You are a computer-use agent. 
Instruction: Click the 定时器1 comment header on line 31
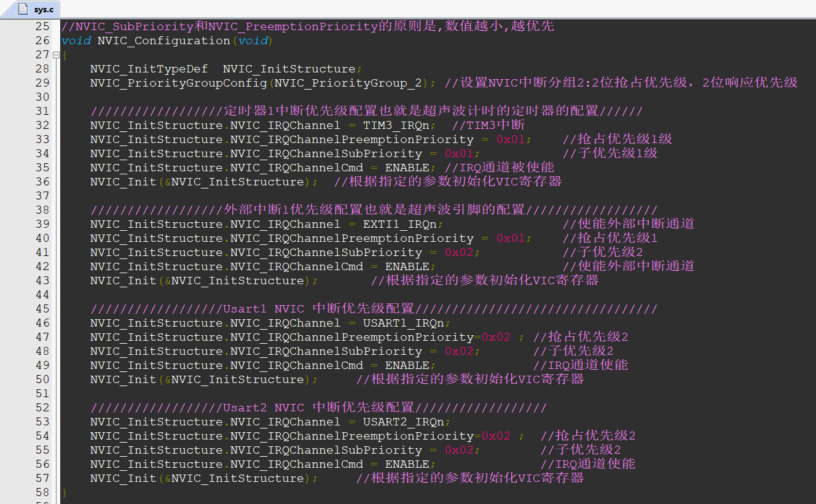pos(366,111)
